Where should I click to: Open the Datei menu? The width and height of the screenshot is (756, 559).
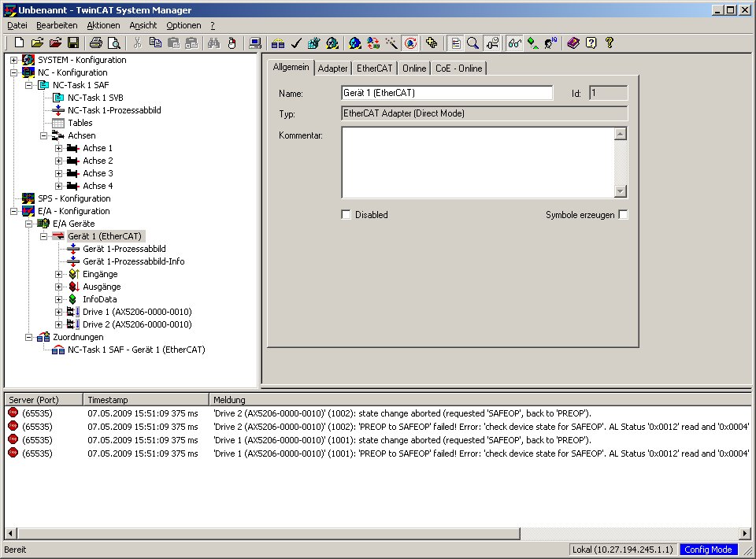pyautogui.click(x=17, y=25)
